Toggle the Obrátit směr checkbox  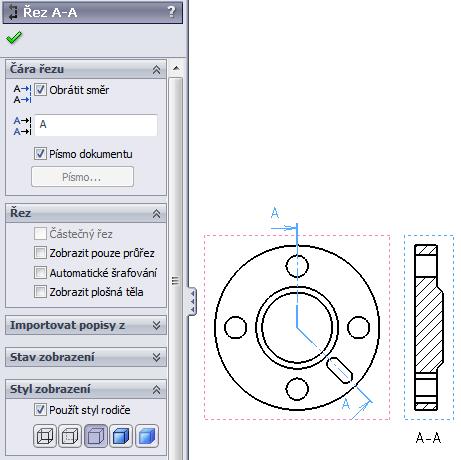point(40,90)
